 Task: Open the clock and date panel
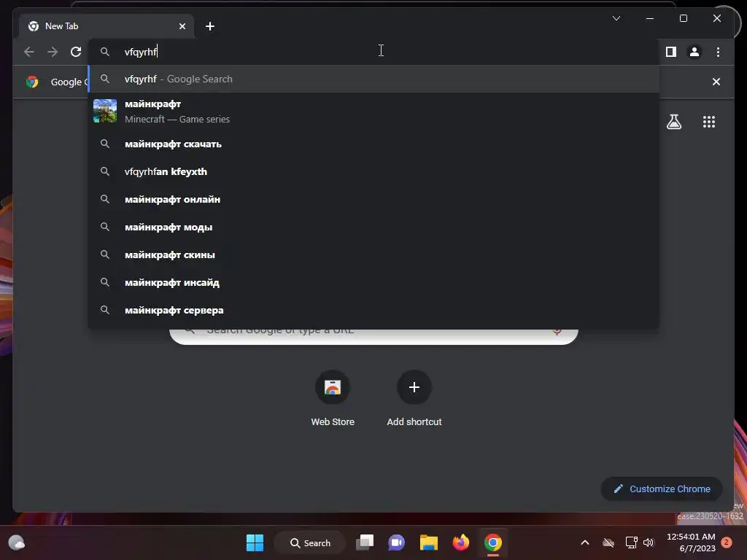click(x=691, y=542)
